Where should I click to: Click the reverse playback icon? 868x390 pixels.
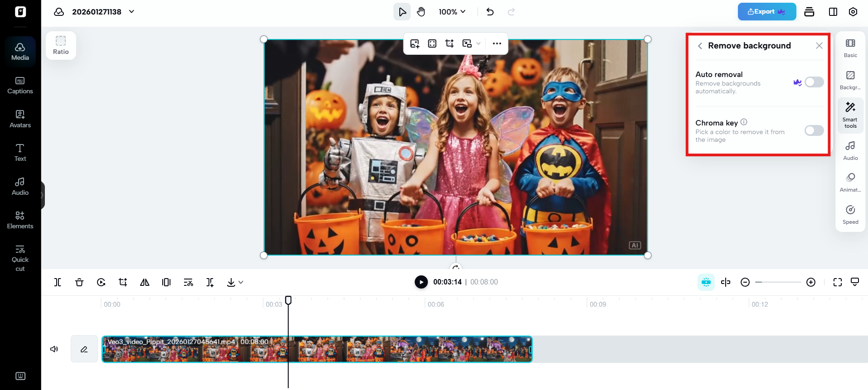tap(101, 282)
